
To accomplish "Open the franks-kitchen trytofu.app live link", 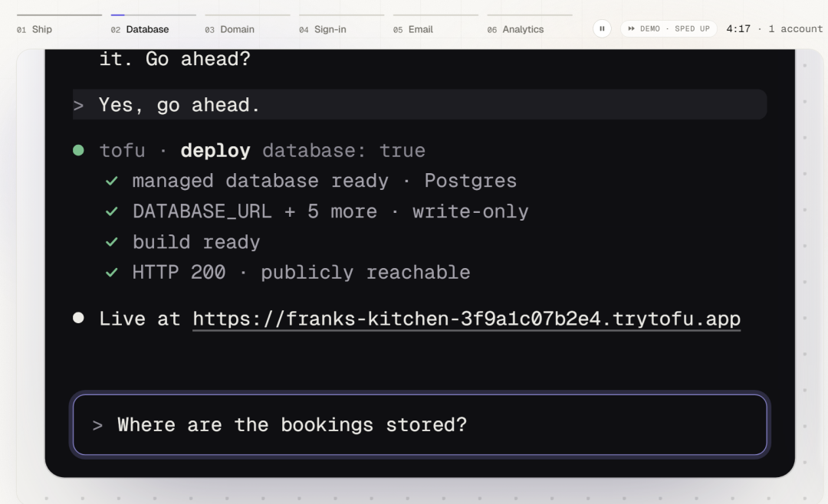I will [467, 319].
